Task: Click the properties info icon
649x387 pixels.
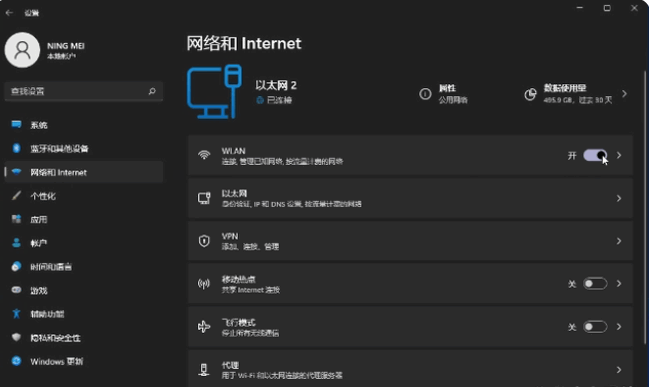Action: [425, 94]
